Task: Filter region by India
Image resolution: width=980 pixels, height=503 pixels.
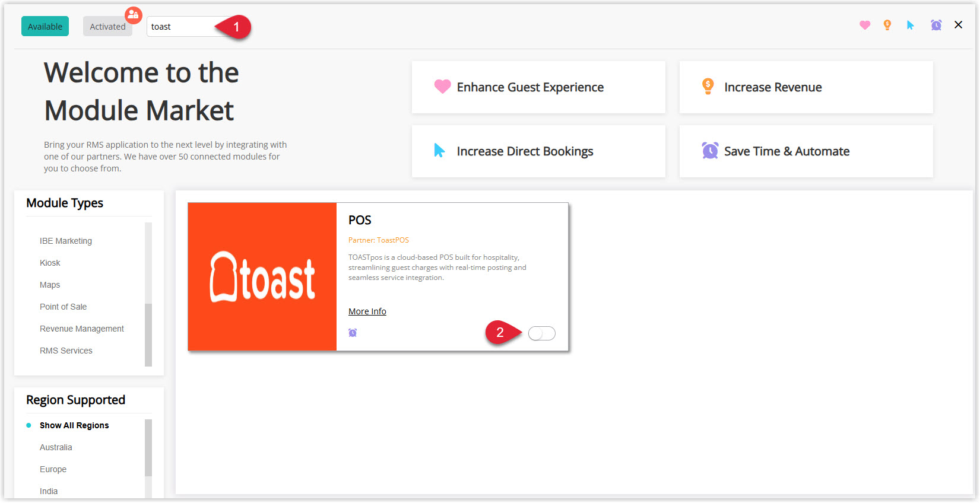Action: [x=49, y=491]
